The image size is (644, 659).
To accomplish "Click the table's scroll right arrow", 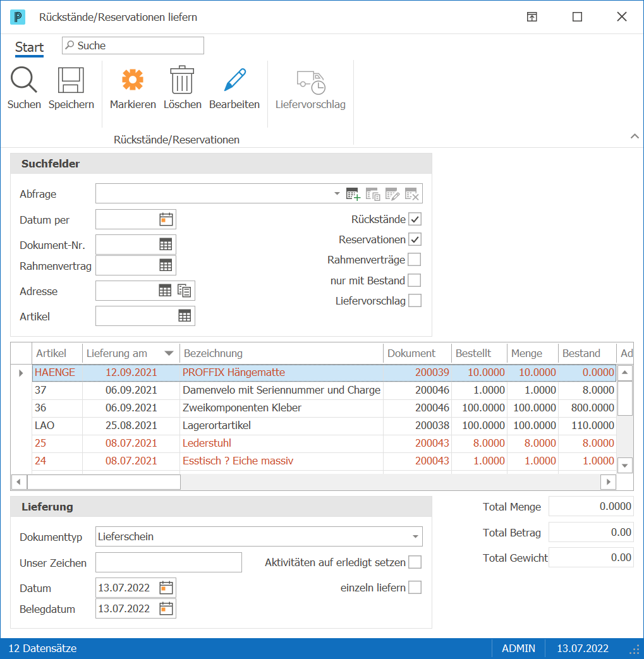I will coord(608,482).
